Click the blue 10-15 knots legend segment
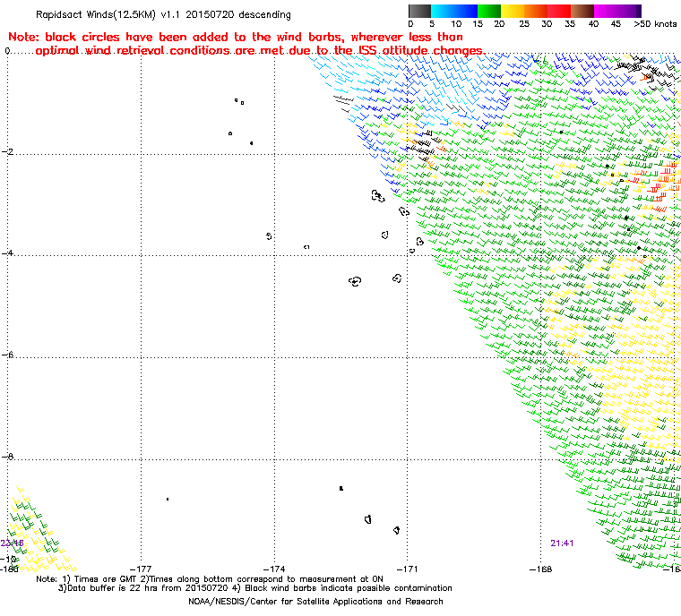The height and width of the screenshot is (616, 681). [466, 11]
